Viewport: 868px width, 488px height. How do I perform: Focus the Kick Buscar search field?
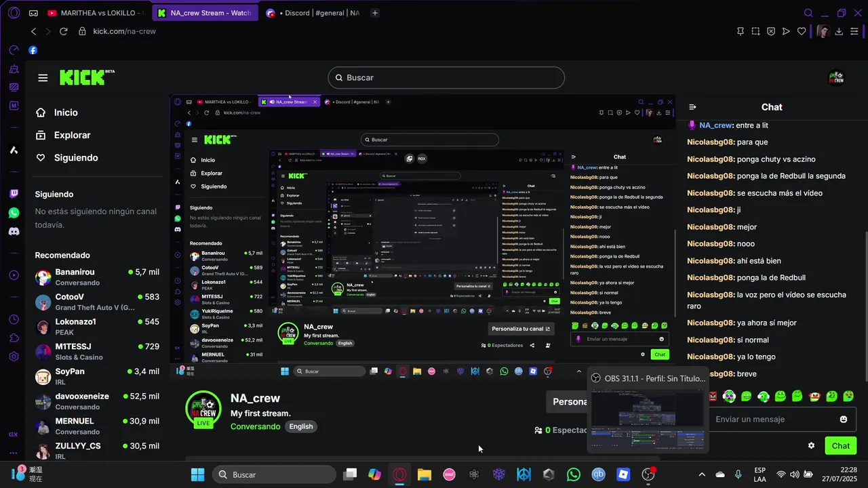(x=446, y=77)
